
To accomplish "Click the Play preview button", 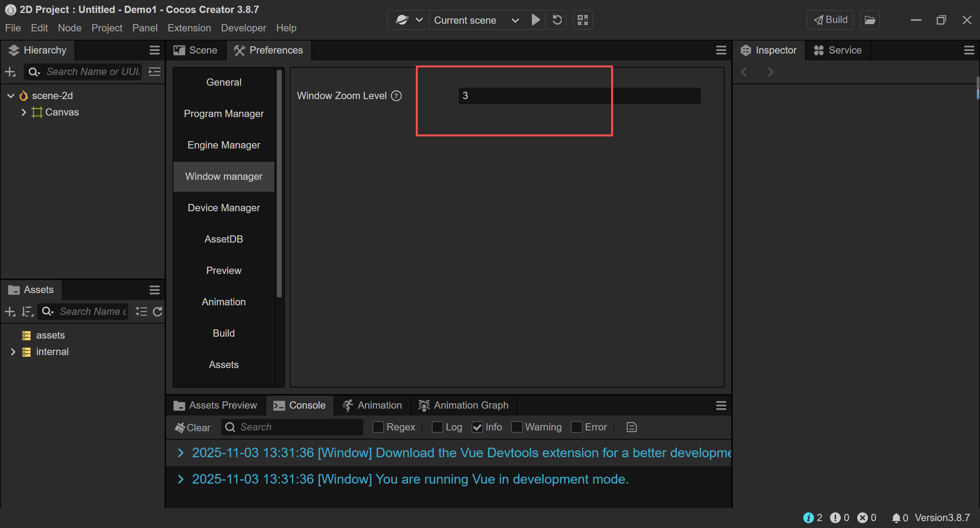I will coord(536,20).
